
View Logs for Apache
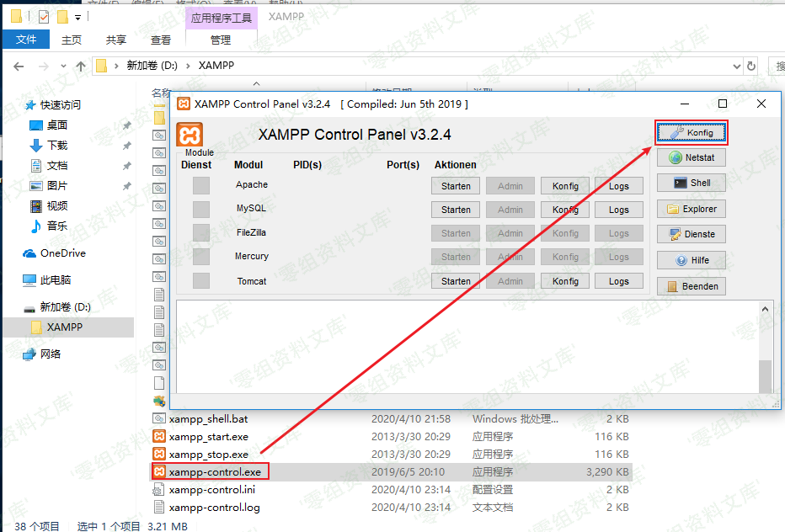coord(619,186)
